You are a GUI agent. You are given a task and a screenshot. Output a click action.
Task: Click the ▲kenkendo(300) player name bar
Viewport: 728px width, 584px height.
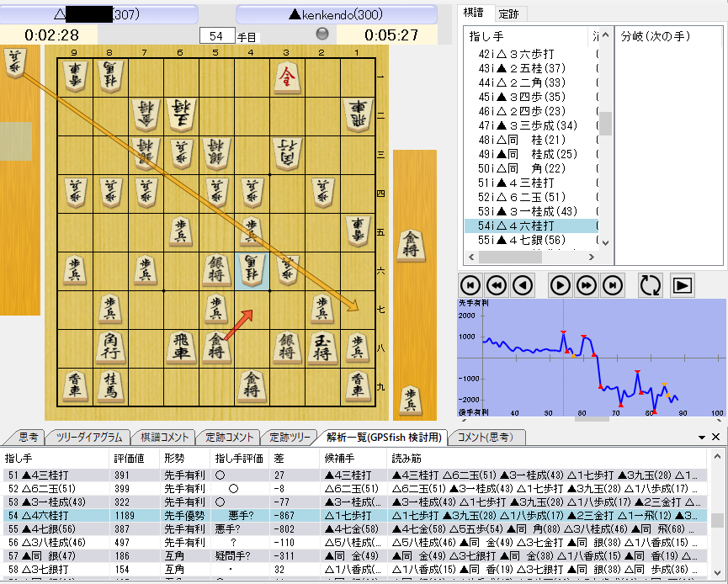[337, 14]
